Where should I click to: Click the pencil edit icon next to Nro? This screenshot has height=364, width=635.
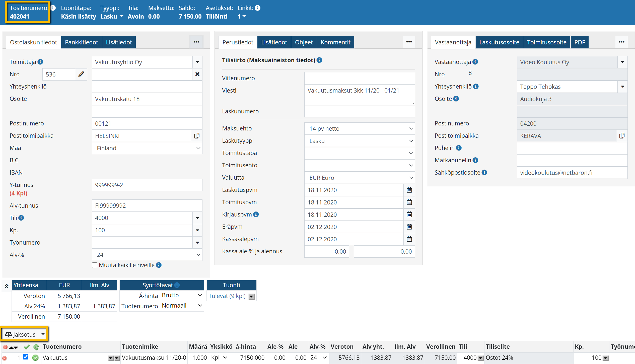[x=81, y=74]
